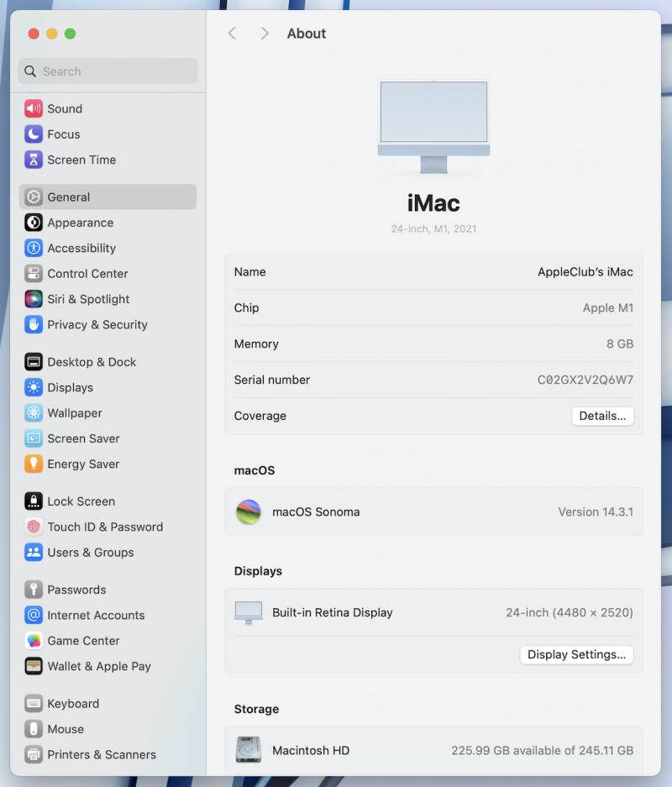The image size is (672, 787).
Task: Open Displays via its sun icon
Action: tap(34, 387)
